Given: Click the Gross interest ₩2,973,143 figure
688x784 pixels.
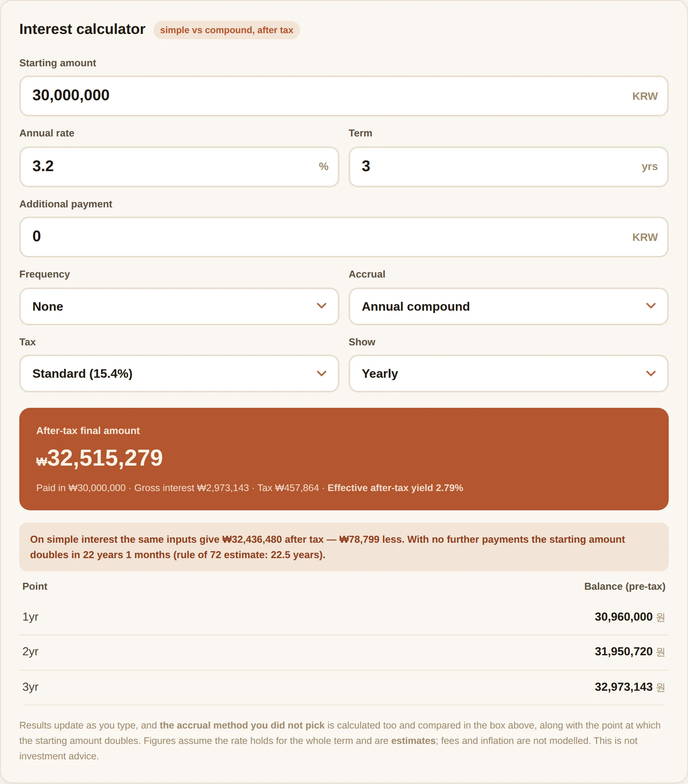Looking at the screenshot, I should coord(192,488).
